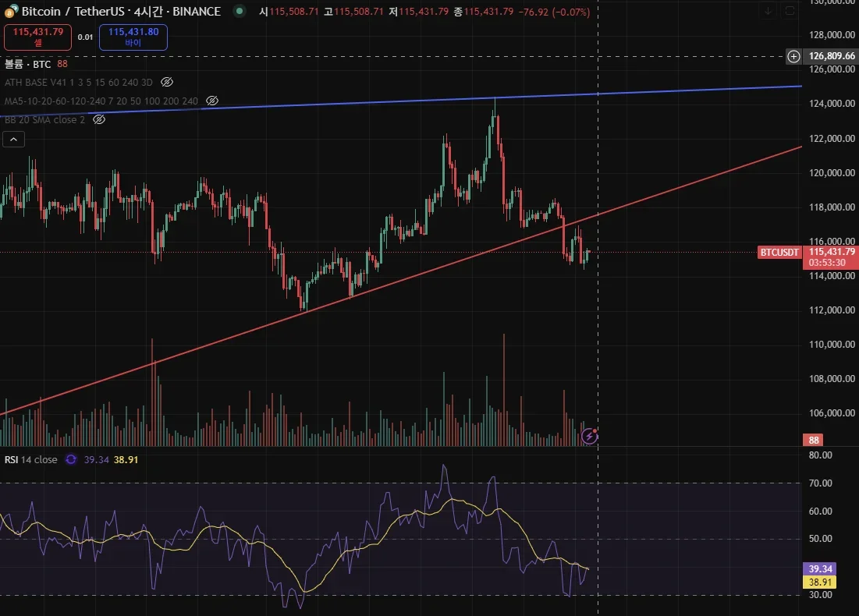The height and width of the screenshot is (616, 859).
Task: Click the current price label 115,431.79 on axis
Action: pyautogui.click(x=832, y=252)
